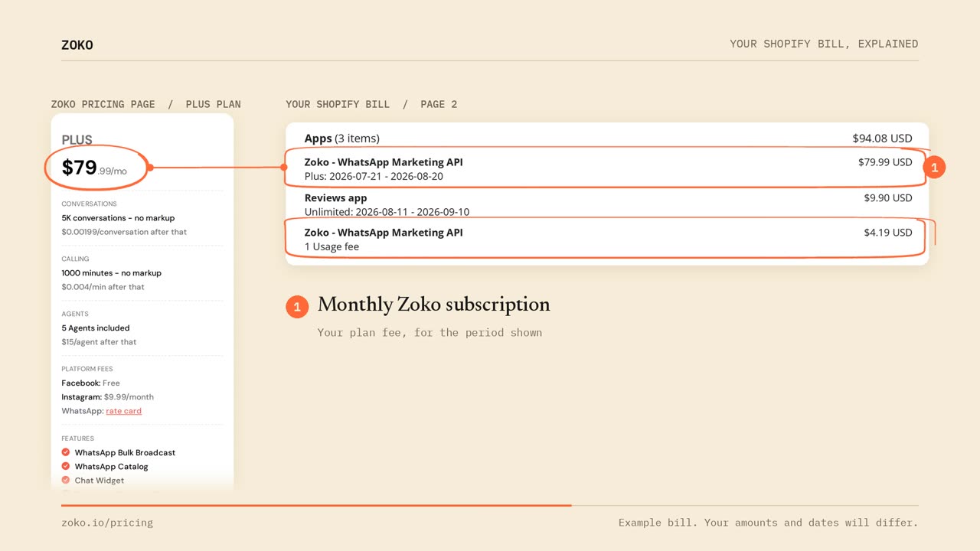Viewport: 980px width, 551px height.
Task: Click the Chat Widget feature label
Action: (x=100, y=480)
